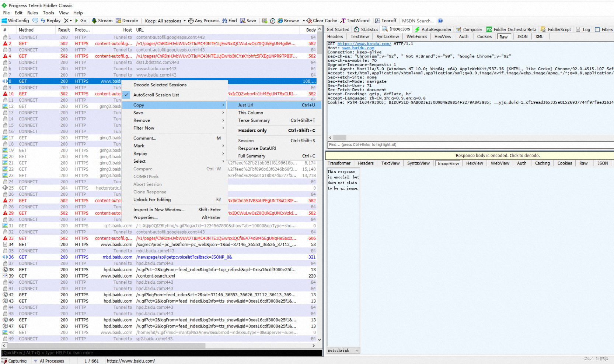Image resolution: width=614 pixels, height=364 pixels.
Task: Click Properties... in the context menu
Action: click(x=175, y=217)
